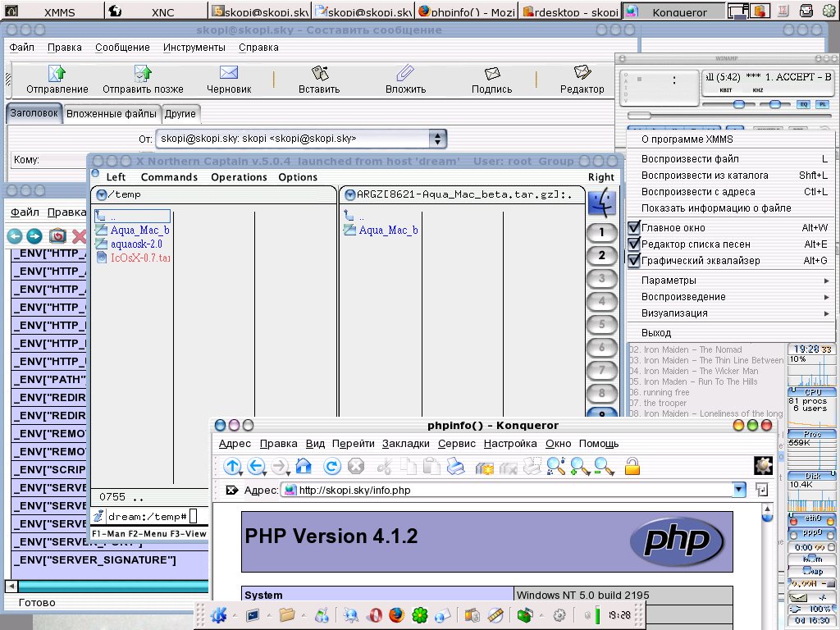Select the aquaosk-2.0 file in left panel
Screen dimensions: 840x630
136,244
